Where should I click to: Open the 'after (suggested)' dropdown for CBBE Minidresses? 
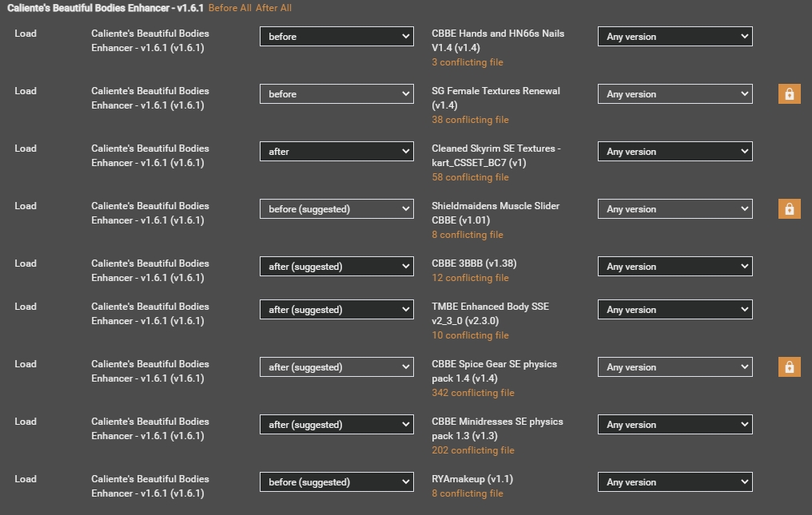point(336,424)
